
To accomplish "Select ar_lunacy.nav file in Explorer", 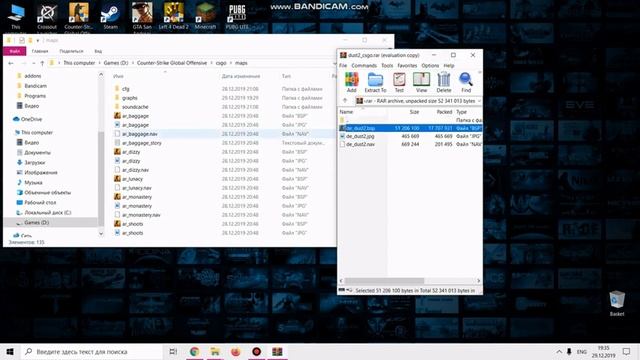I will (136, 188).
